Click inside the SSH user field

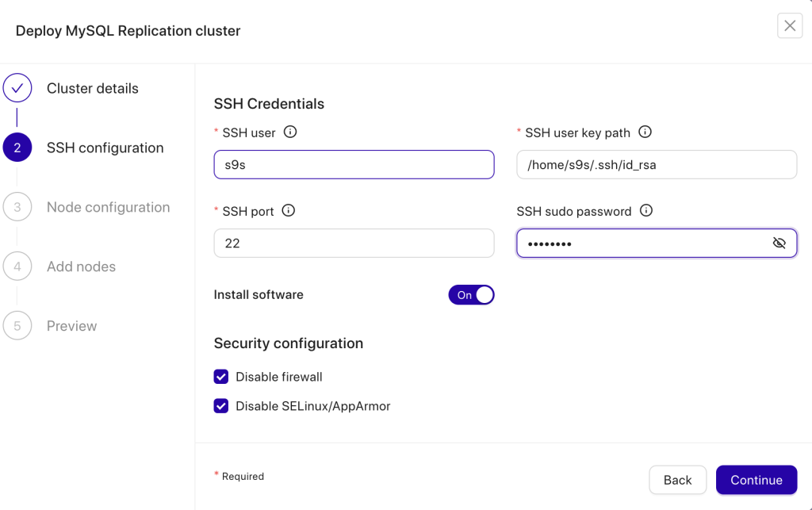354,164
